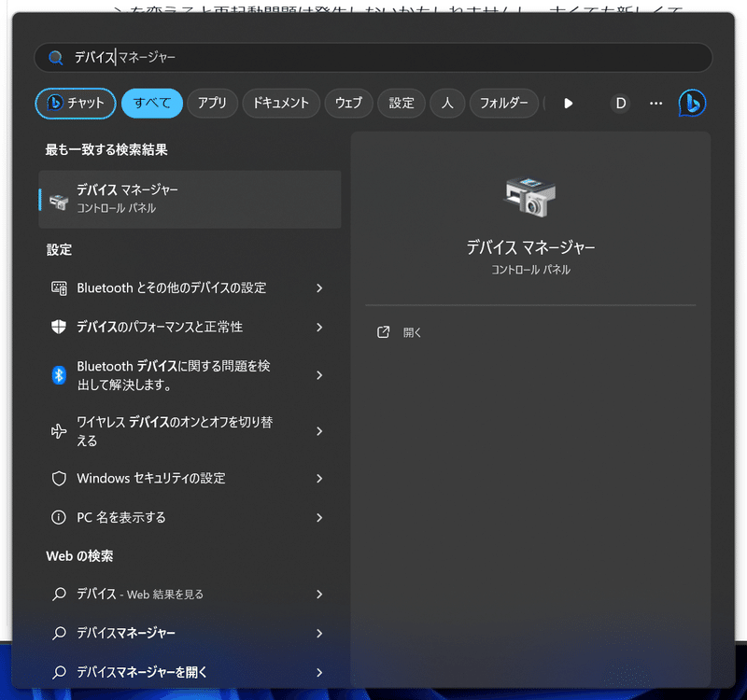This screenshot has width=747, height=700.
Task: Open Windows セキュリティの設定 result
Action: tap(190, 479)
